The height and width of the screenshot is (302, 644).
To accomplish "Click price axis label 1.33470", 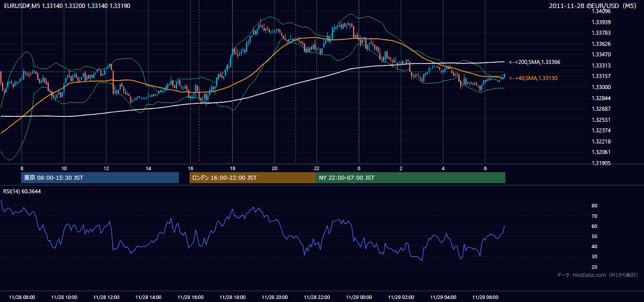I will [x=601, y=54].
